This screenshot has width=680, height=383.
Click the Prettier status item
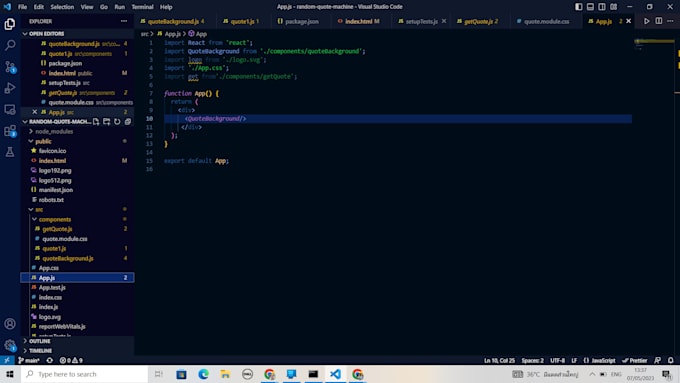coord(635,360)
